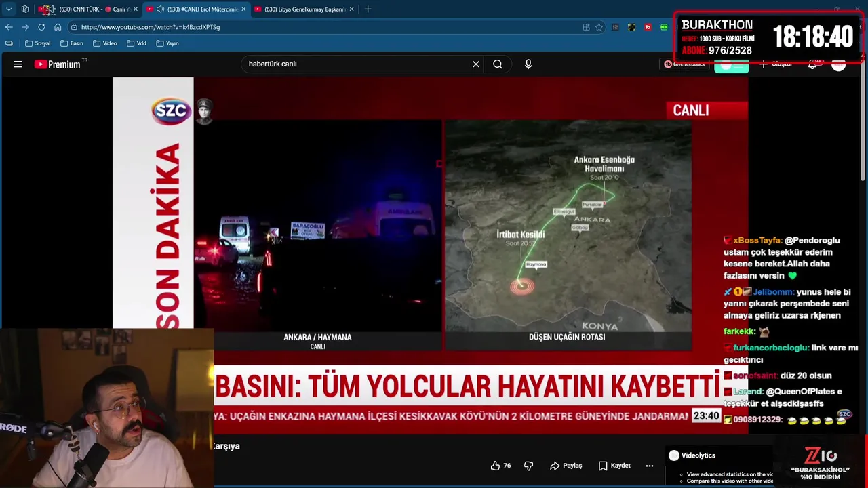The width and height of the screenshot is (868, 488).
Task: Switch to the Libya Genelkurmay Başkanı tab
Action: tap(304, 9)
